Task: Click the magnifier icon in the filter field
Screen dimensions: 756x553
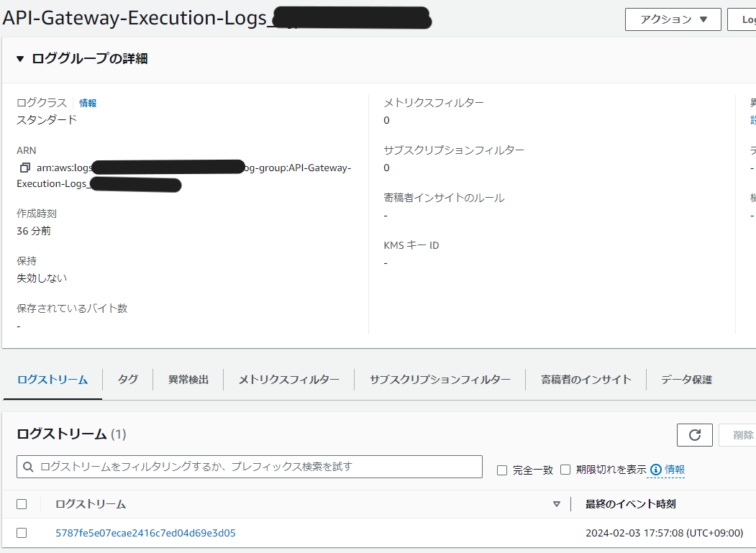Action: (28, 467)
